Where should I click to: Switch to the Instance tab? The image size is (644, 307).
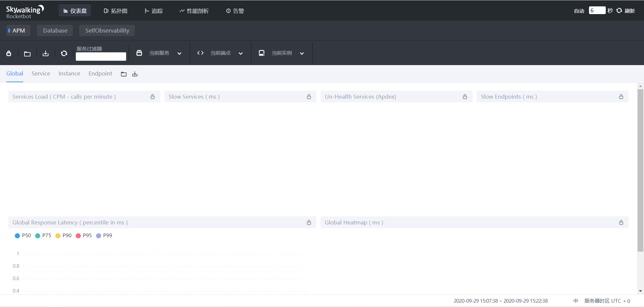coord(69,73)
